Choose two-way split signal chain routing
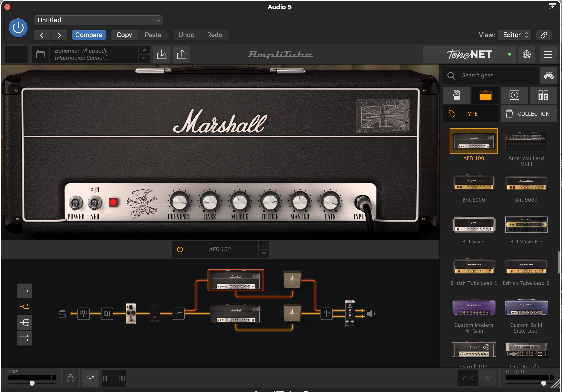The width and height of the screenshot is (562, 392). pos(24,307)
